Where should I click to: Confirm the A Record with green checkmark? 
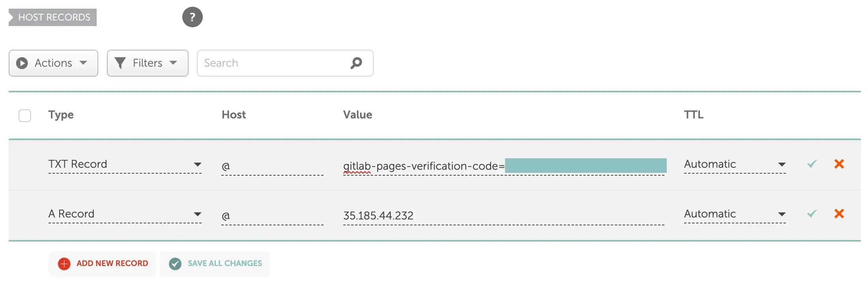tap(812, 214)
